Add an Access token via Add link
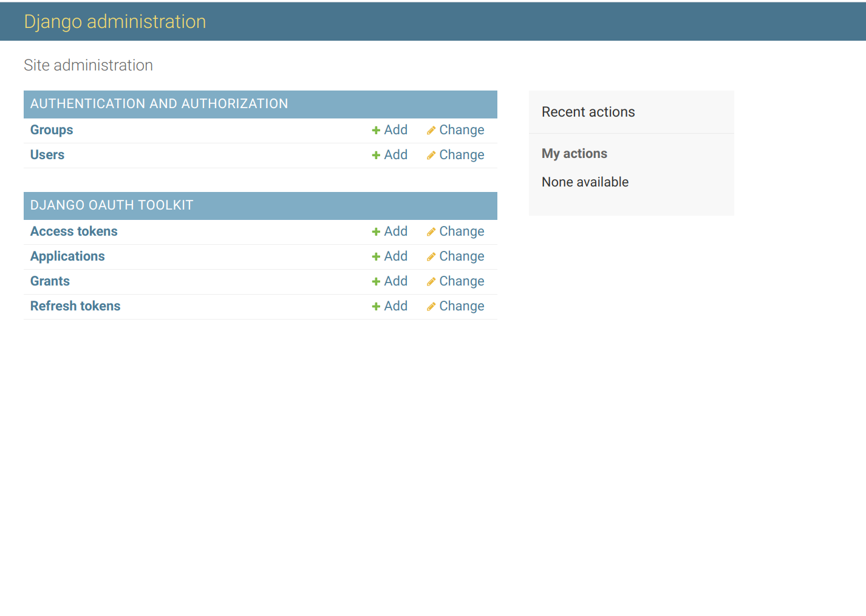 (x=395, y=231)
